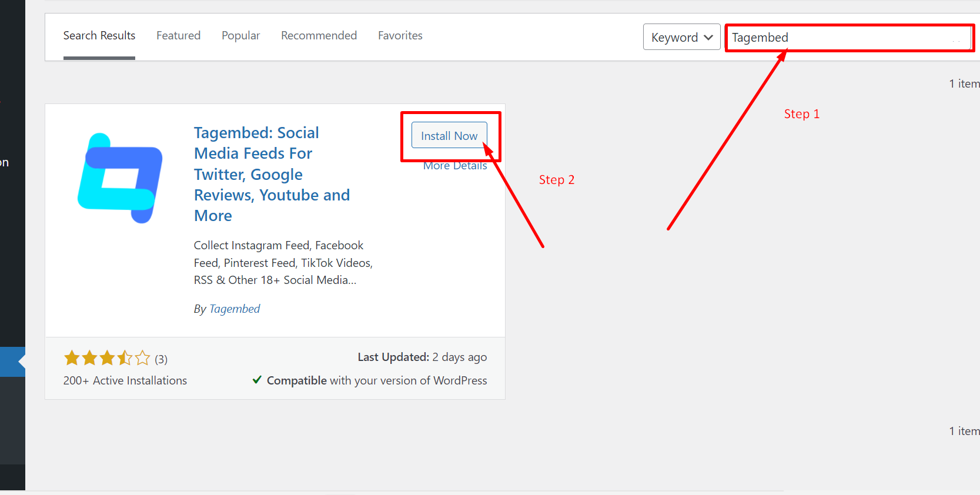Click the green compatibility checkmark
Screen dimensions: 980x495
pos(257,380)
